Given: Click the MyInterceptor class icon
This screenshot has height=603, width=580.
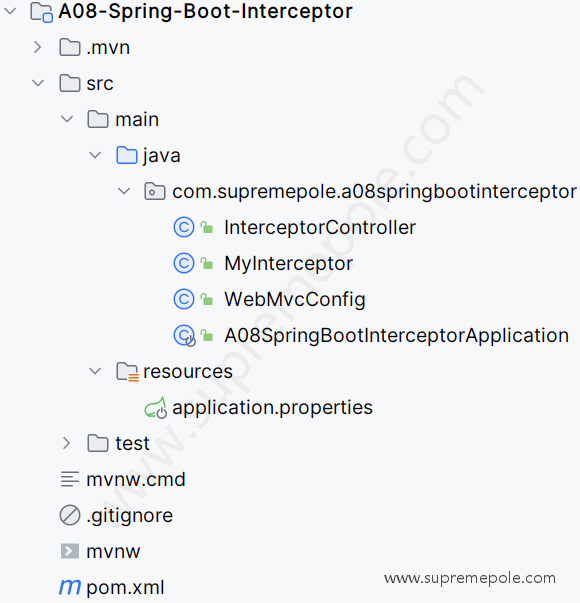Looking at the screenshot, I should tap(184, 263).
